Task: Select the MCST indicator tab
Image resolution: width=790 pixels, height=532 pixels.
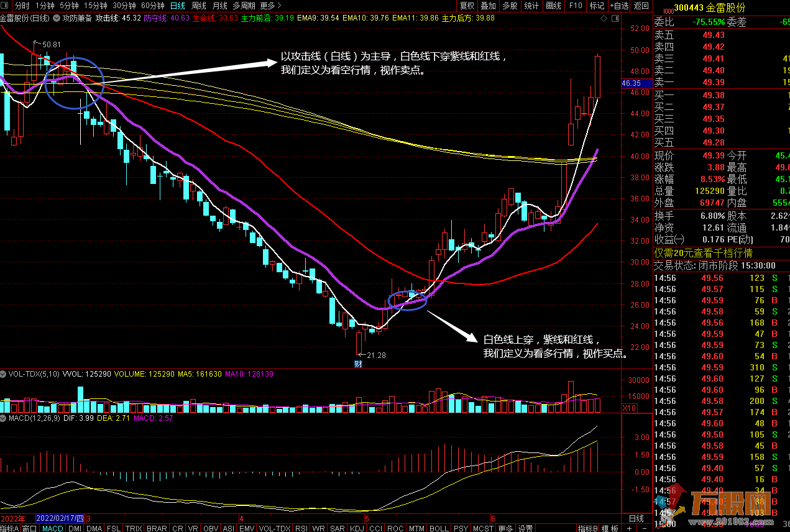Action: point(483,528)
